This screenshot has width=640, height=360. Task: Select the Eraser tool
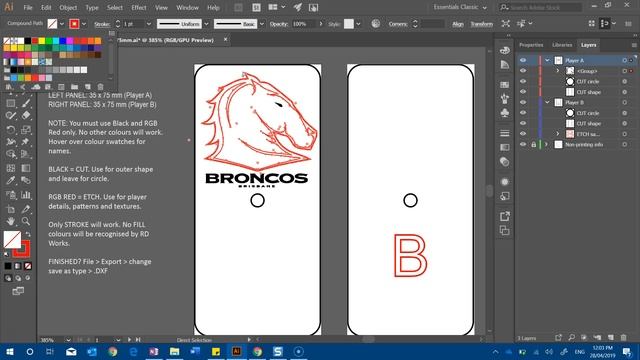point(26,116)
